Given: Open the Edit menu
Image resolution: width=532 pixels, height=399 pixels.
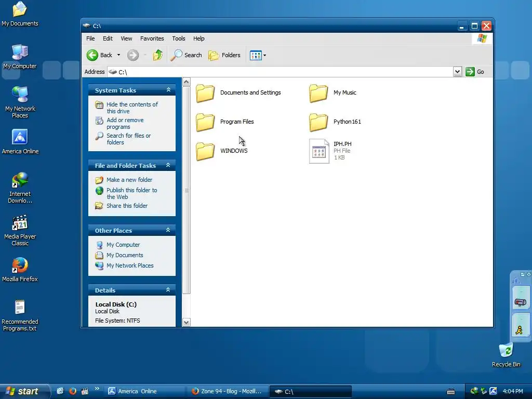Looking at the screenshot, I should [x=108, y=38].
